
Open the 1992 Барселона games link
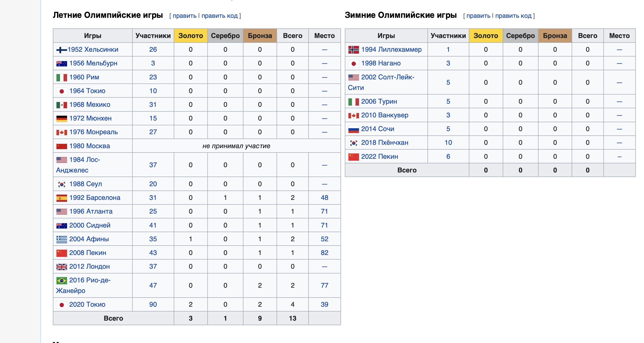95,198
